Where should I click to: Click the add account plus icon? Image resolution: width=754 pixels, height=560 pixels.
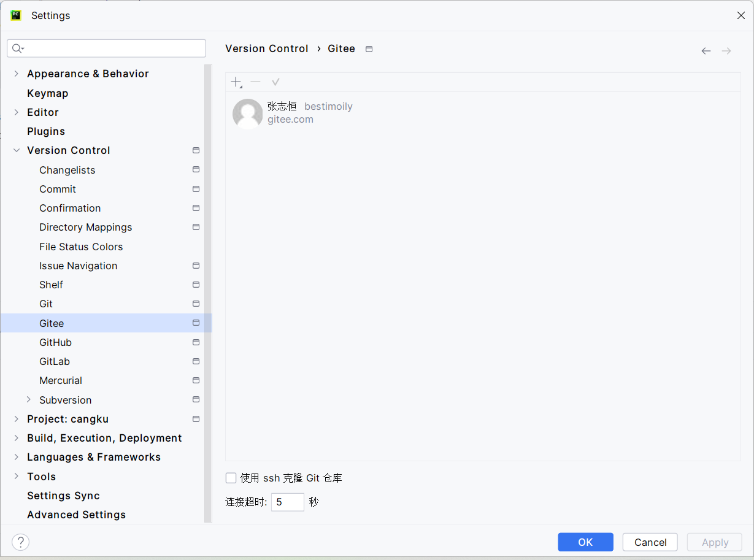pyautogui.click(x=236, y=82)
